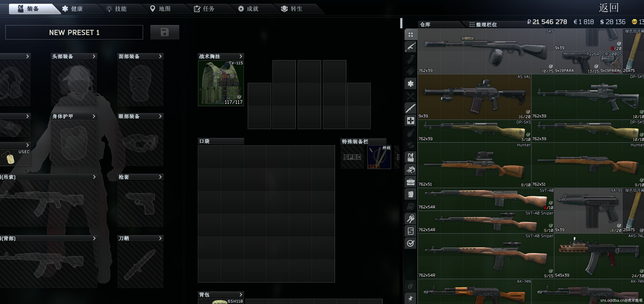
Task: Select the medkit cross filter icon
Action: coord(410,120)
